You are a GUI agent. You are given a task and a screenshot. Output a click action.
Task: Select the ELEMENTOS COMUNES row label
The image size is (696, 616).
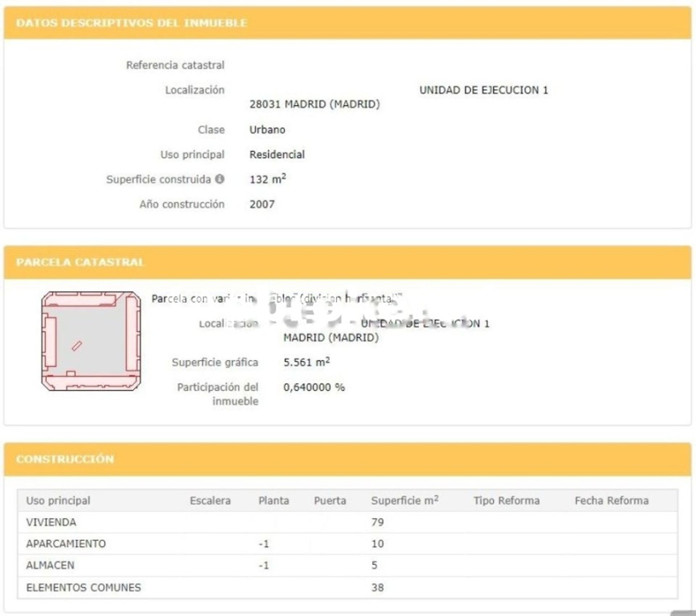point(83,587)
